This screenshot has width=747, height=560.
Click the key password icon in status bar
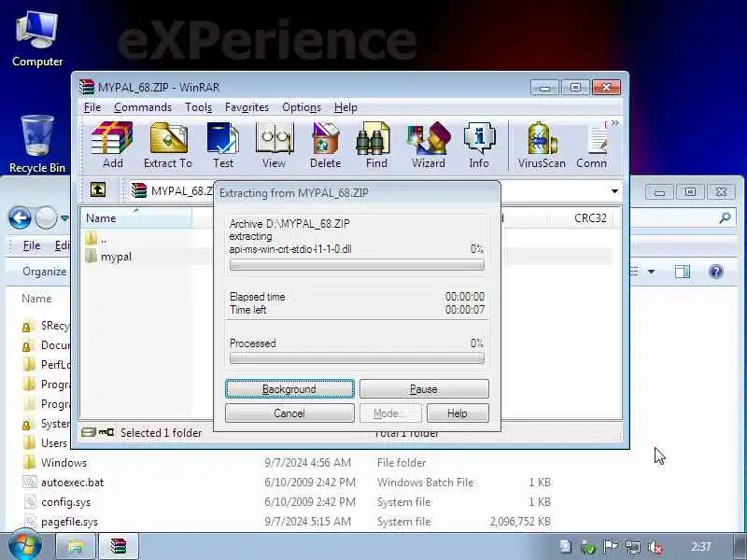click(106, 432)
